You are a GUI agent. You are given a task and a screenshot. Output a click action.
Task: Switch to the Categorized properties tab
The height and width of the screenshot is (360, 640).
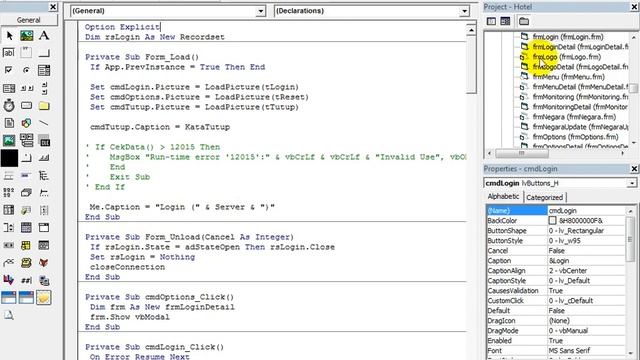[x=544, y=198]
